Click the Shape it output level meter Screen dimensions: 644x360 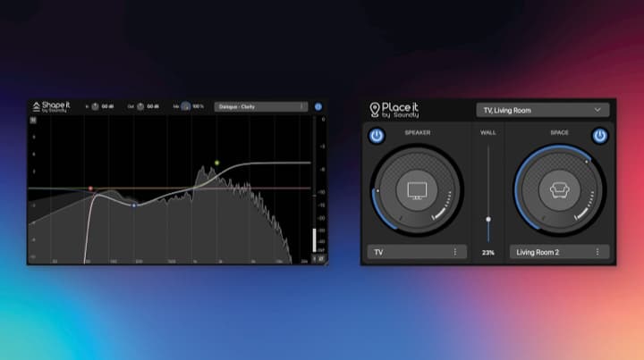(315, 185)
